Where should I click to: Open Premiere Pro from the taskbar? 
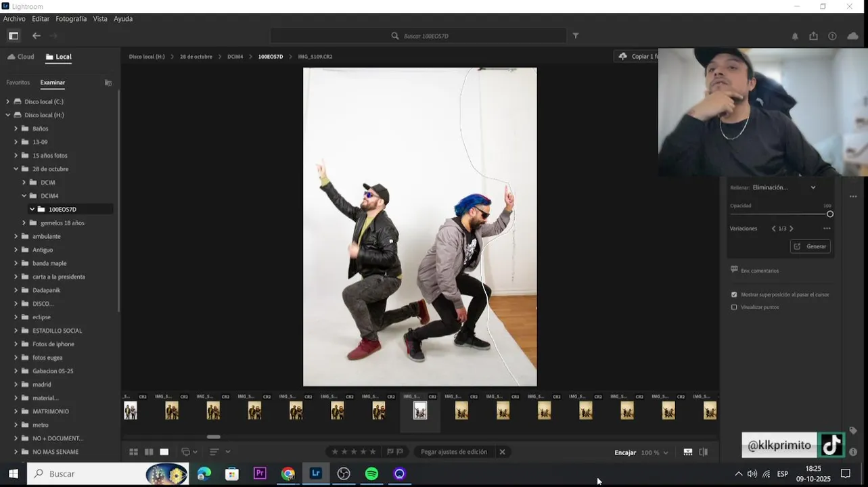click(x=260, y=473)
